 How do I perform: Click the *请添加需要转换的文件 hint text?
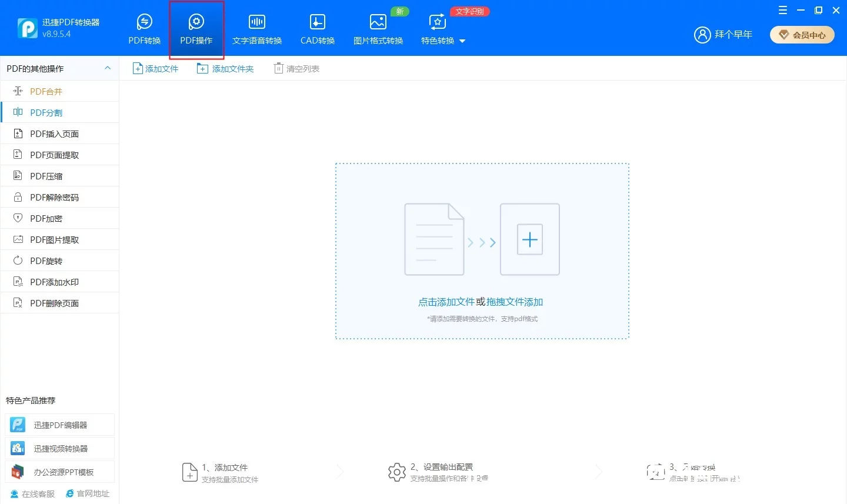coord(482,319)
